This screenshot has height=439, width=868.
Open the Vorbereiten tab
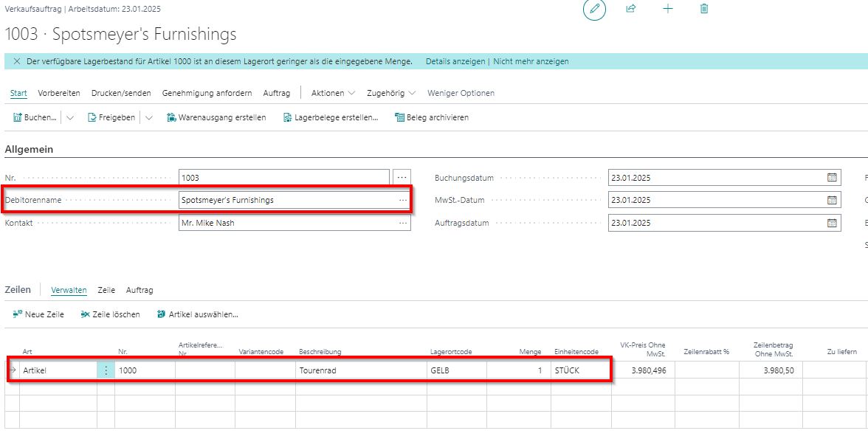coord(59,93)
